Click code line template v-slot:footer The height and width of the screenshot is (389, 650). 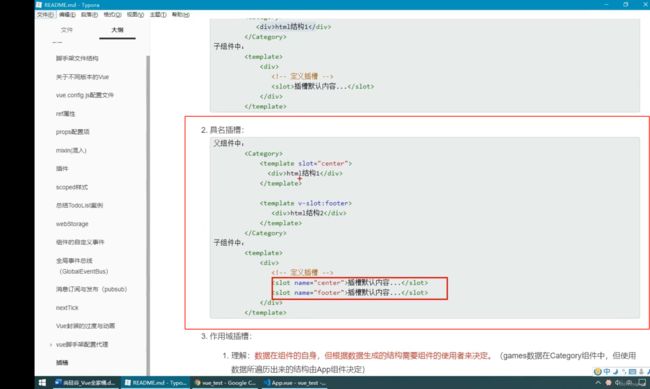click(x=306, y=203)
